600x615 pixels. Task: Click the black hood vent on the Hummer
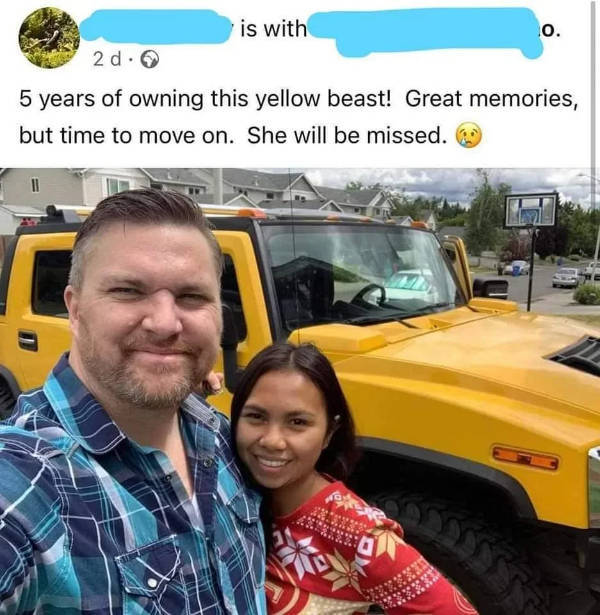point(576,354)
